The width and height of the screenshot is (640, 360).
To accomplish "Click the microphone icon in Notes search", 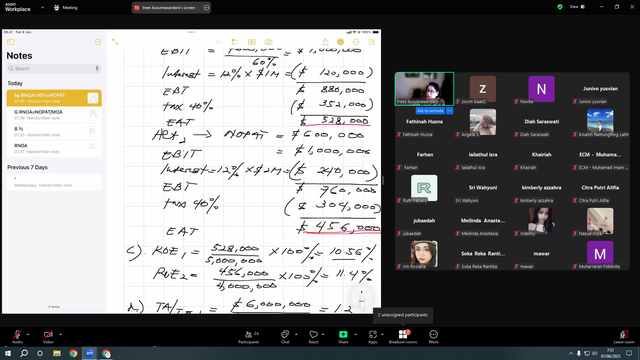I will [97, 69].
